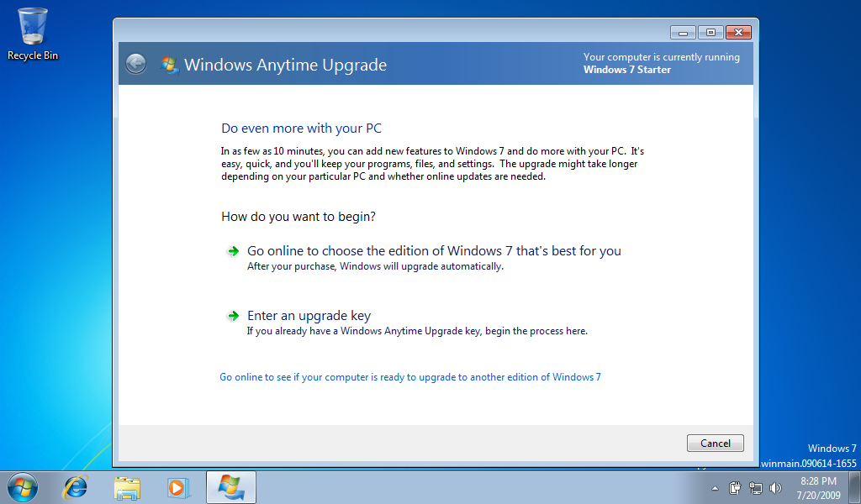Click green arrow beside Enter an upgrade key
This screenshot has height=504, width=861.
234,316
